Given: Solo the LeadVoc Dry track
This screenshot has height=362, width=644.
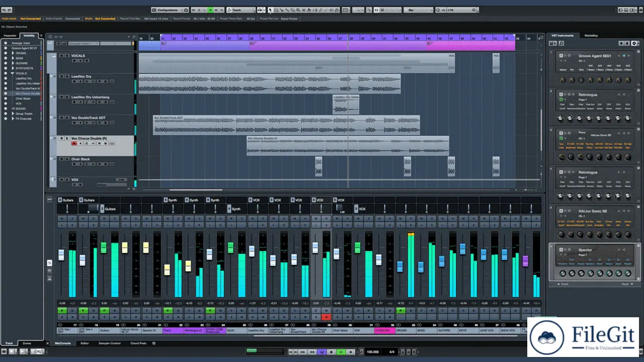Looking at the screenshot, I should coord(67,76).
